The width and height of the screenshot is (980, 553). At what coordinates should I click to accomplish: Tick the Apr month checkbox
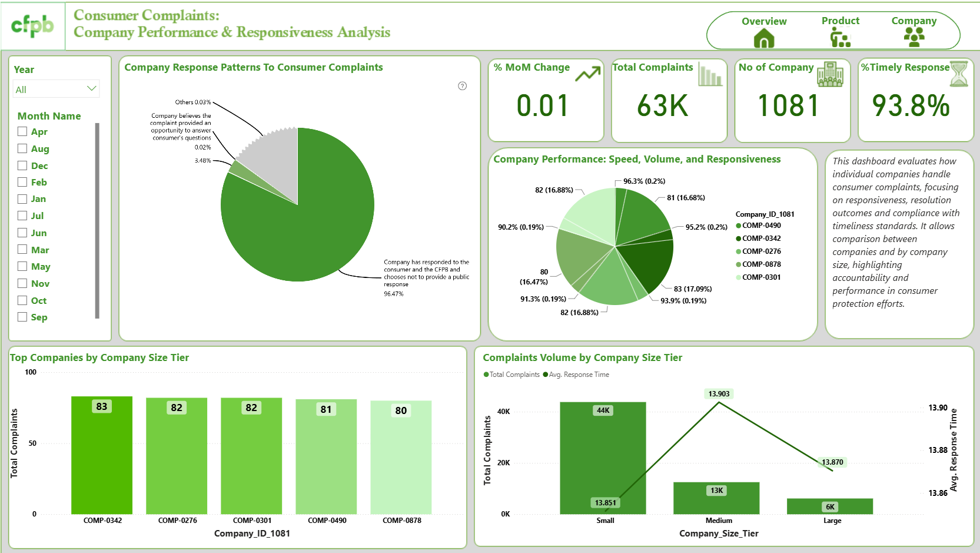click(x=22, y=131)
